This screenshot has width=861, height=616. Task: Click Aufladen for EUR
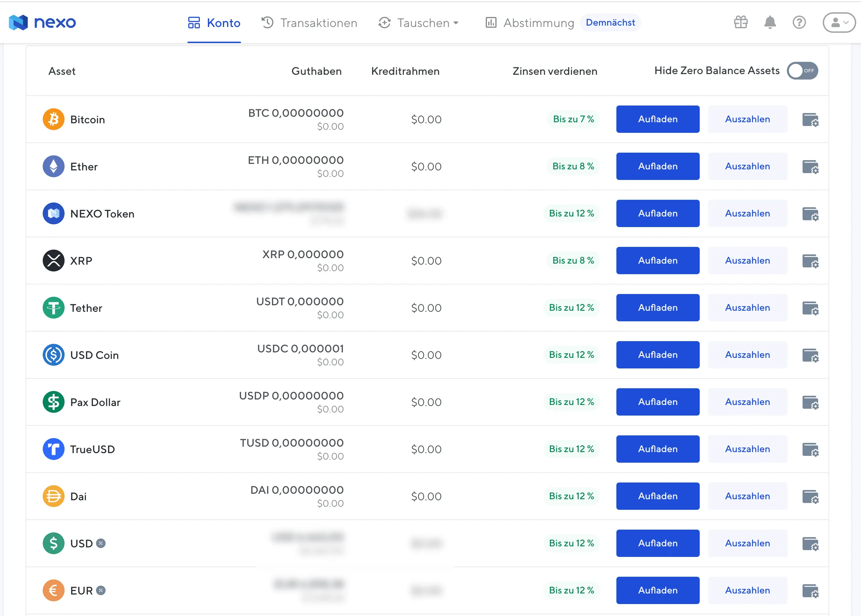pyautogui.click(x=658, y=591)
